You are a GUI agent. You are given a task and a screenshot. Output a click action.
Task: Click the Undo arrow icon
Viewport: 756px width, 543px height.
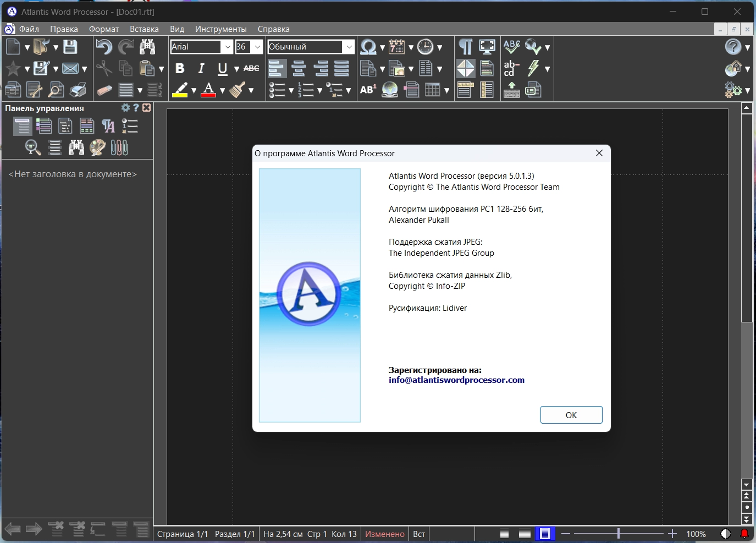click(103, 47)
